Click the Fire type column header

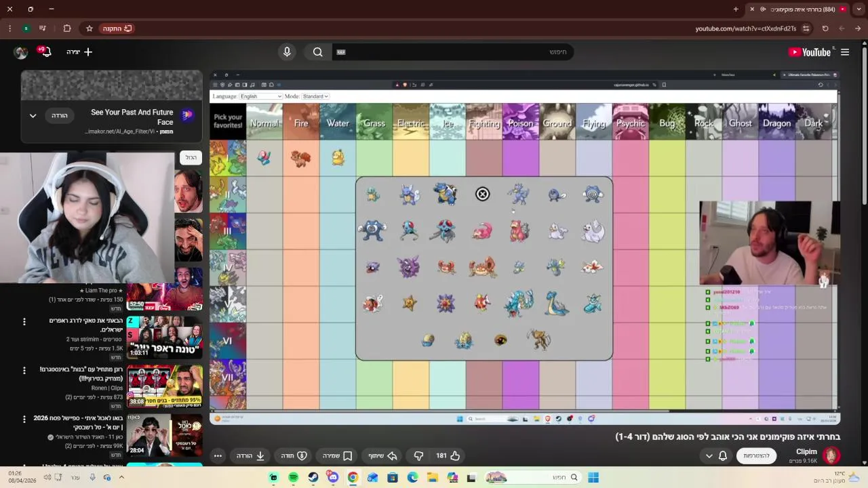[301, 122]
